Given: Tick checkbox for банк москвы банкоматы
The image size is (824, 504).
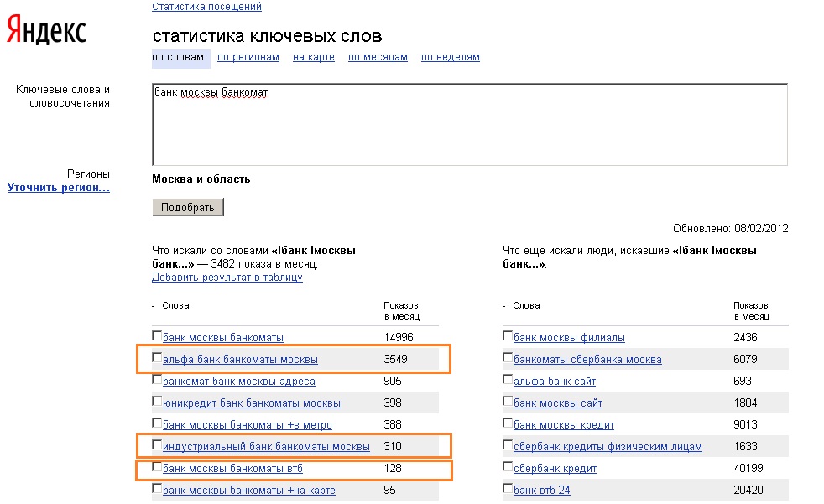Looking at the screenshot, I should pyautogui.click(x=157, y=336).
